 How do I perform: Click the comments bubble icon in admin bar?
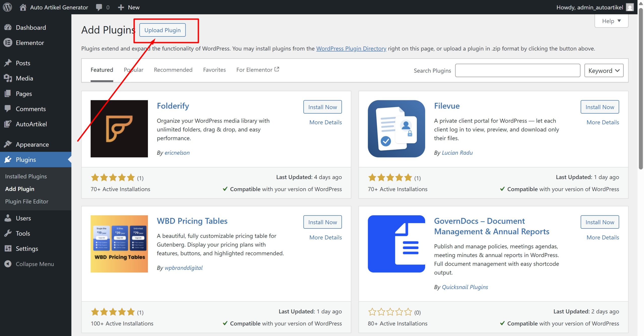99,7
